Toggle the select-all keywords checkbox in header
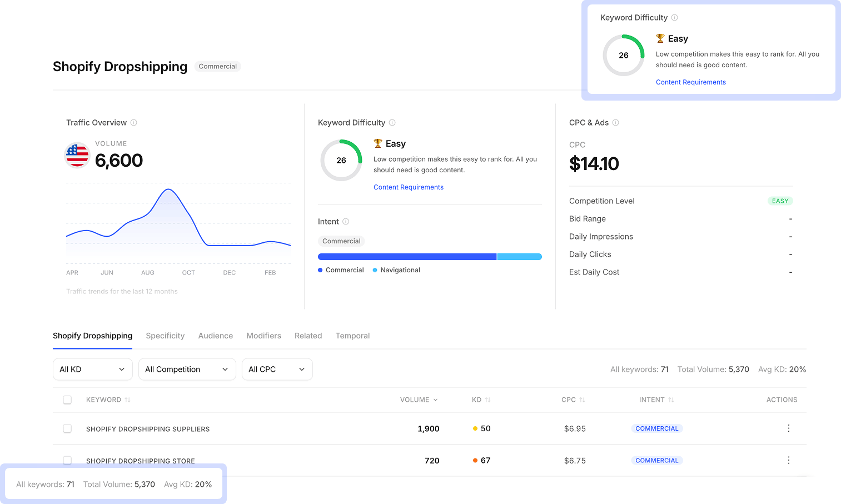Image resolution: width=841 pixels, height=504 pixels. pyautogui.click(x=67, y=400)
